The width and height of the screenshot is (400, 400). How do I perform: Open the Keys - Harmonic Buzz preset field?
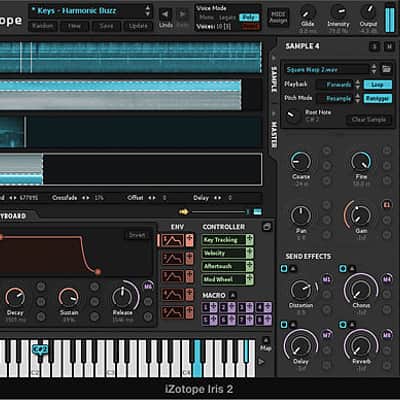coord(87,11)
